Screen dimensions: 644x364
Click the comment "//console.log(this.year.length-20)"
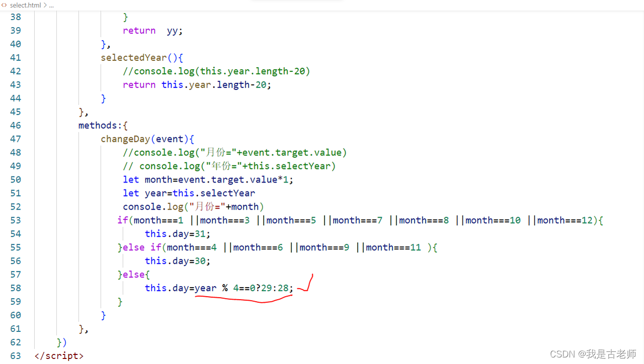216,71
